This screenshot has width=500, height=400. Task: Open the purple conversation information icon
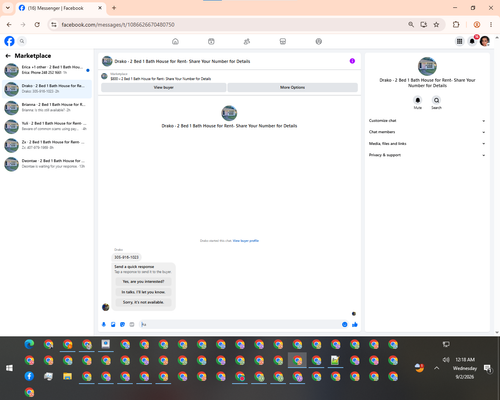352,61
